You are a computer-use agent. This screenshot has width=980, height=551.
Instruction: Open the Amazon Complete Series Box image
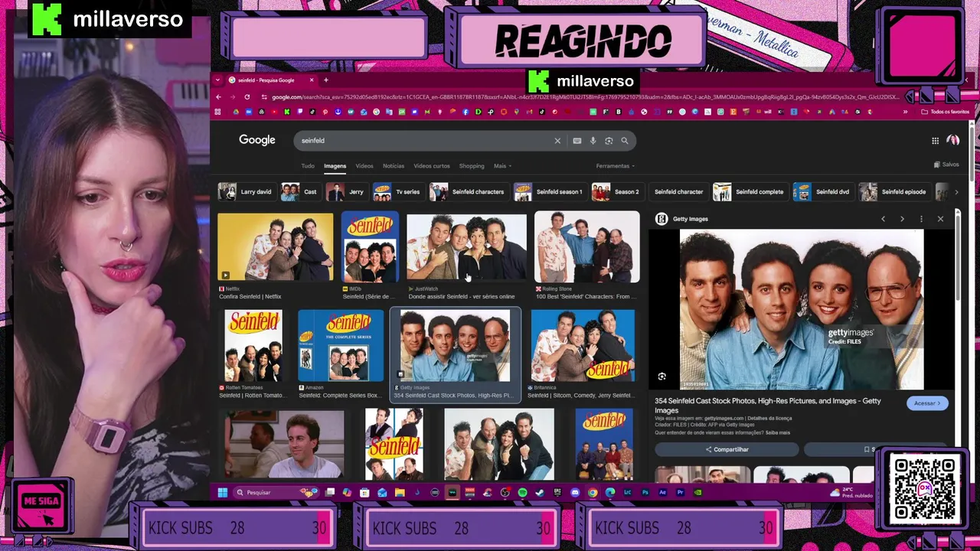pyautogui.click(x=341, y=346)
